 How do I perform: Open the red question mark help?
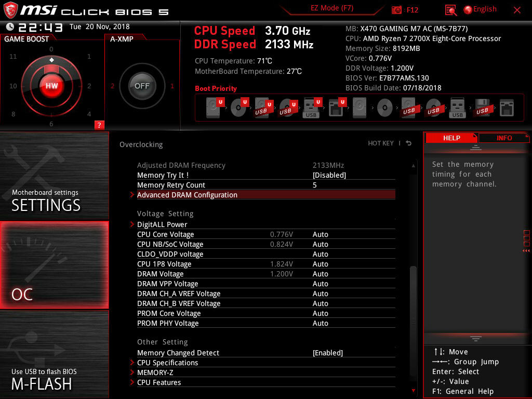(x=99, y=125)
